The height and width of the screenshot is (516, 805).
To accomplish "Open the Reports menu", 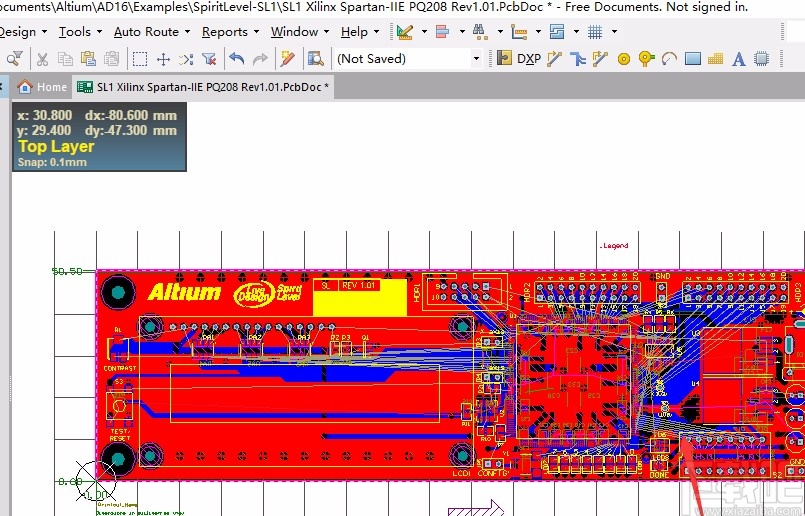I will [230, 32].
